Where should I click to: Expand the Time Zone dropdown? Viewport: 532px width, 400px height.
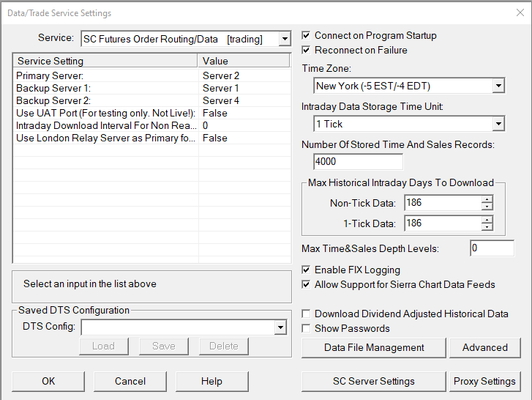pyautogui.click(x=498, y=86)
